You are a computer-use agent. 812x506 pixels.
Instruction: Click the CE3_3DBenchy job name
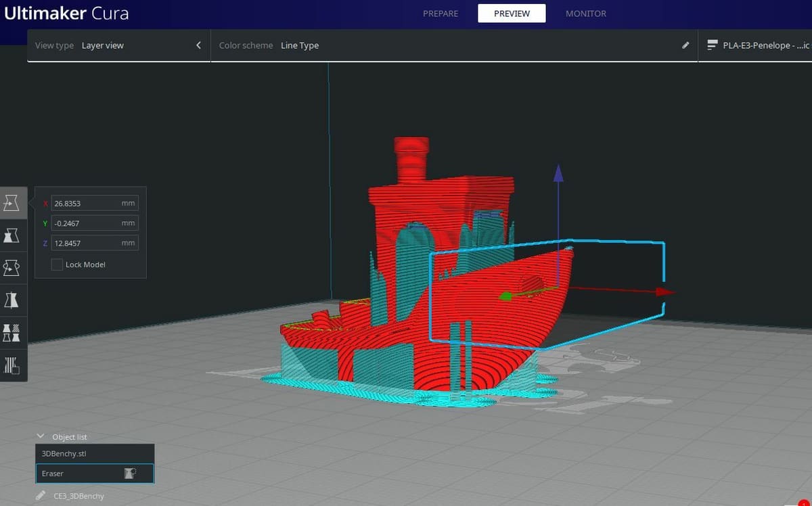(78, 496)
